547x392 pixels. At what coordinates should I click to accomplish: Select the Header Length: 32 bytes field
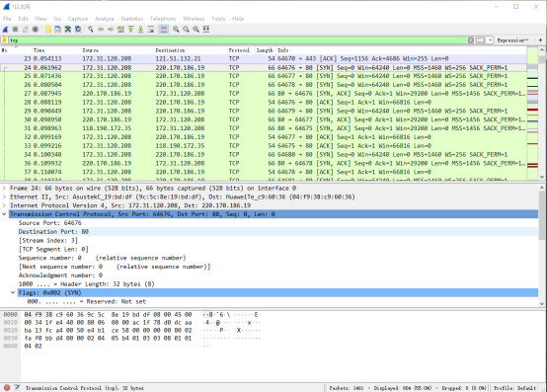coord(86,284)
